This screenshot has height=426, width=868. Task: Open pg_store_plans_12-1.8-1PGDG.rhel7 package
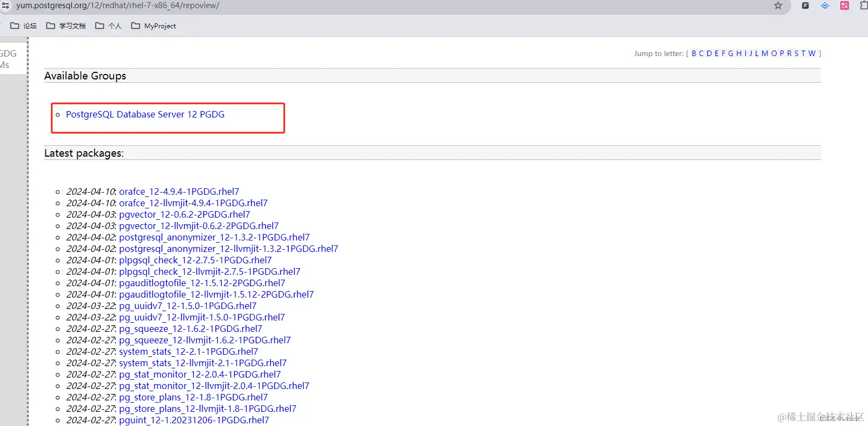193,397
